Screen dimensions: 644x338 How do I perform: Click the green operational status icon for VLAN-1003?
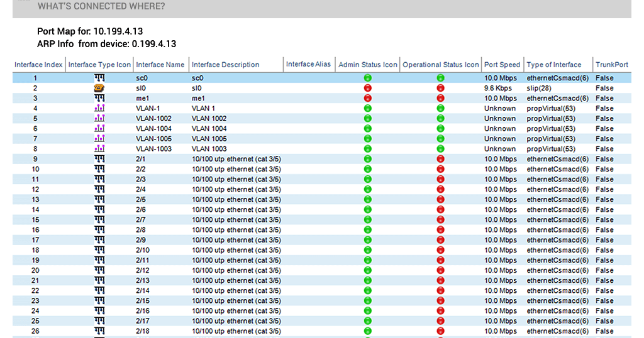click(440, 149)
